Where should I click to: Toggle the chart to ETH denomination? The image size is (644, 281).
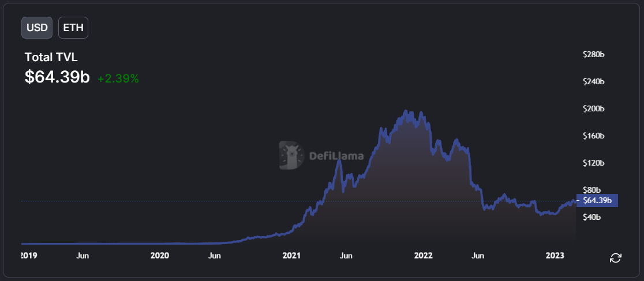pos(73,28)
